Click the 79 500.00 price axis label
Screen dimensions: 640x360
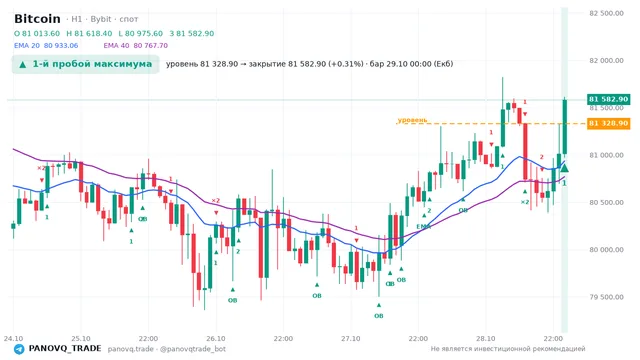click(607, 297)
